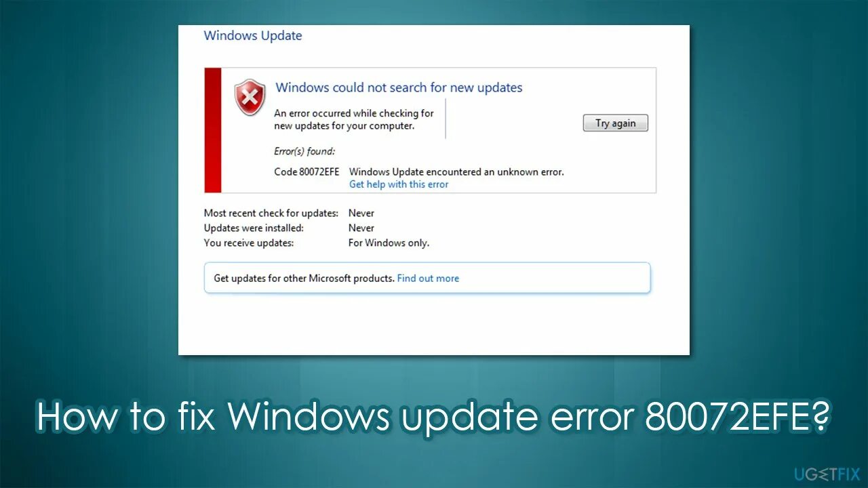The width and height of the screenshot is (868, 488).
Task: Follow the "Find out more" link
Action: [428, 278]
